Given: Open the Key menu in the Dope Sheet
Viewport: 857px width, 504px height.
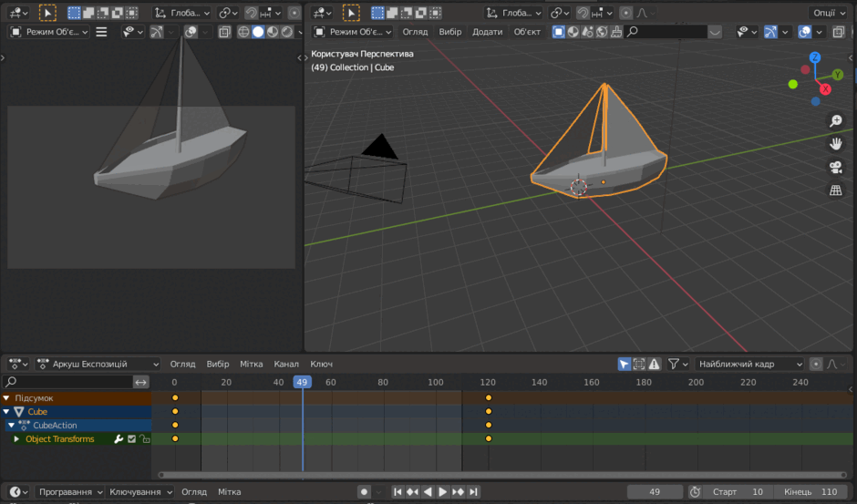Looking at the screenshot, I should (321, 364).
